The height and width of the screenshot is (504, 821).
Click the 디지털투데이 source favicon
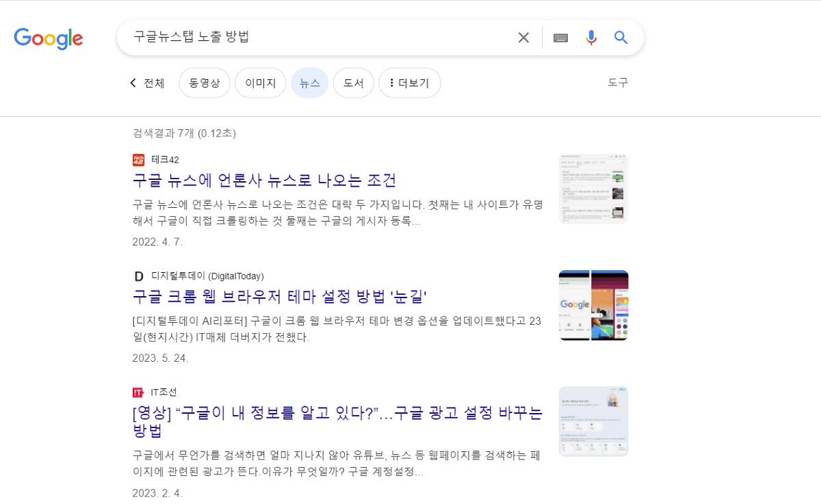[138, 276]
